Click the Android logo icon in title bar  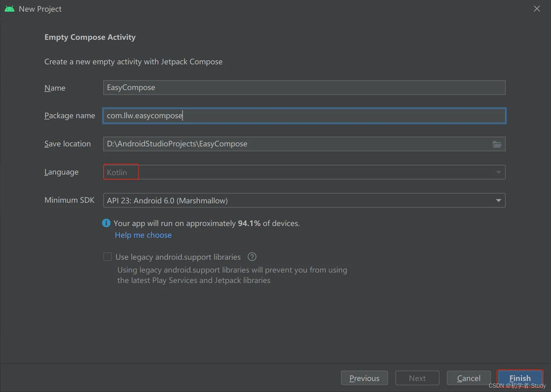click(9, 9)
